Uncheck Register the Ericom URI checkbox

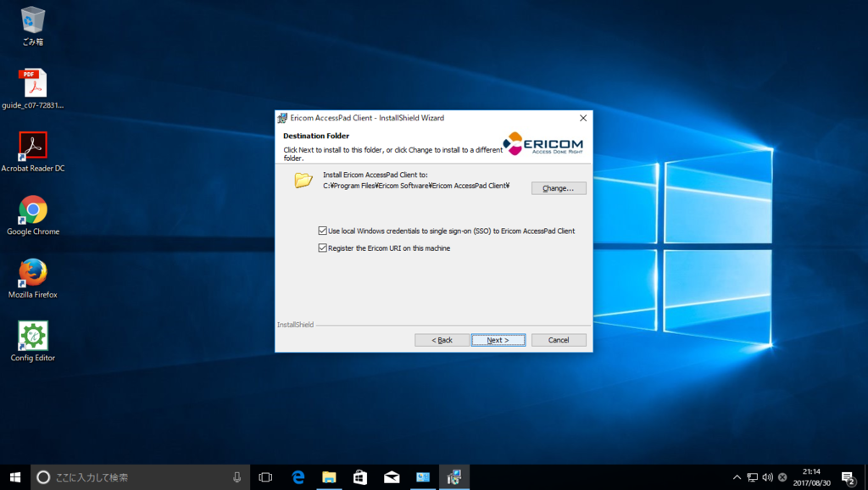322,248
